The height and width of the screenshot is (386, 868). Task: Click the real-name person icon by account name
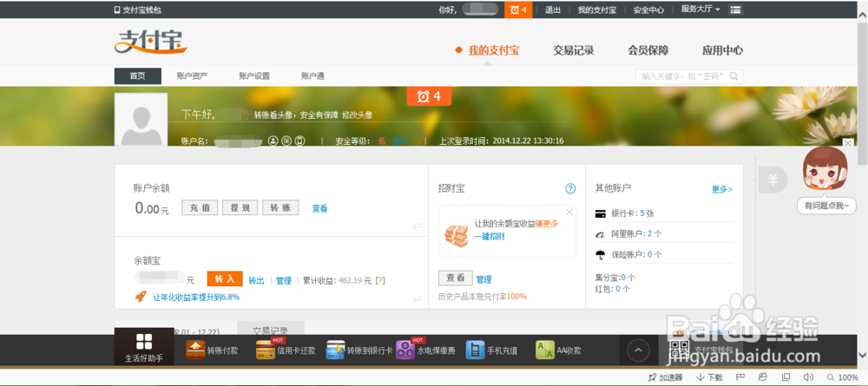(273, 141)
